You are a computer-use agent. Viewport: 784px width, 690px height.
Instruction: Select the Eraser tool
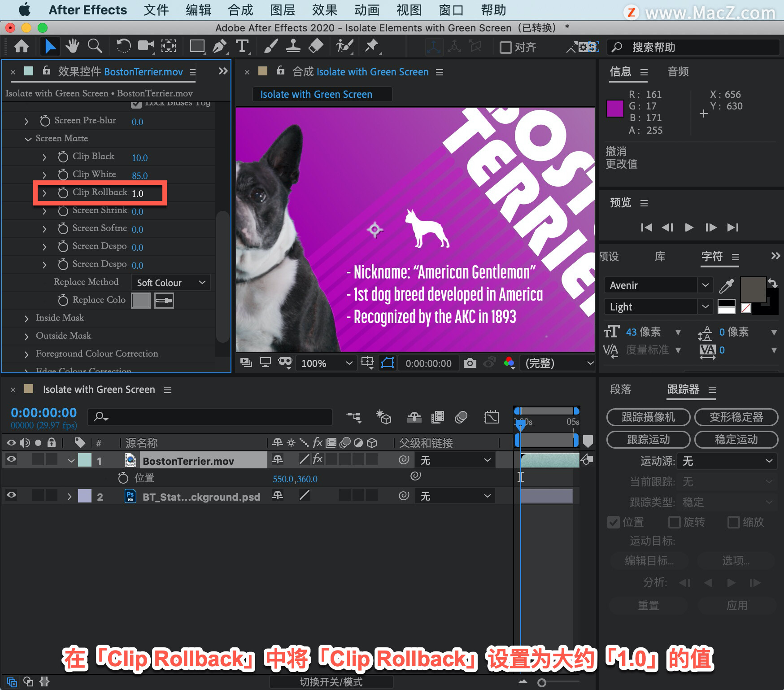click(x=316, y=46)
